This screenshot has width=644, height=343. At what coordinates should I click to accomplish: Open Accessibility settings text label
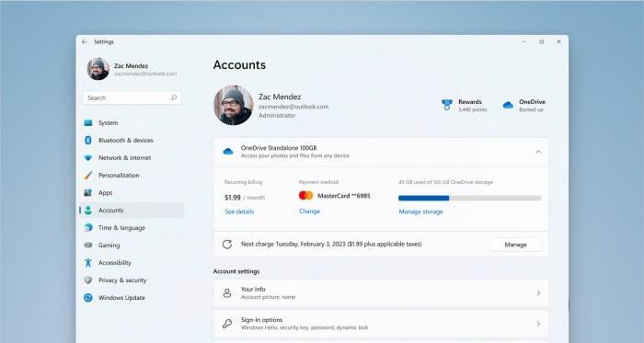click(115, 263)
